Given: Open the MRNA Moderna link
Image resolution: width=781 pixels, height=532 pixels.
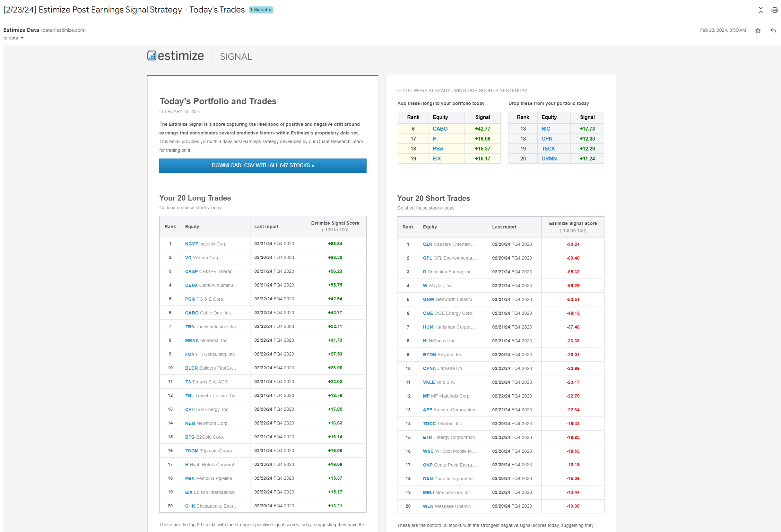Looking at the screenshot, I should click(192, 340).
